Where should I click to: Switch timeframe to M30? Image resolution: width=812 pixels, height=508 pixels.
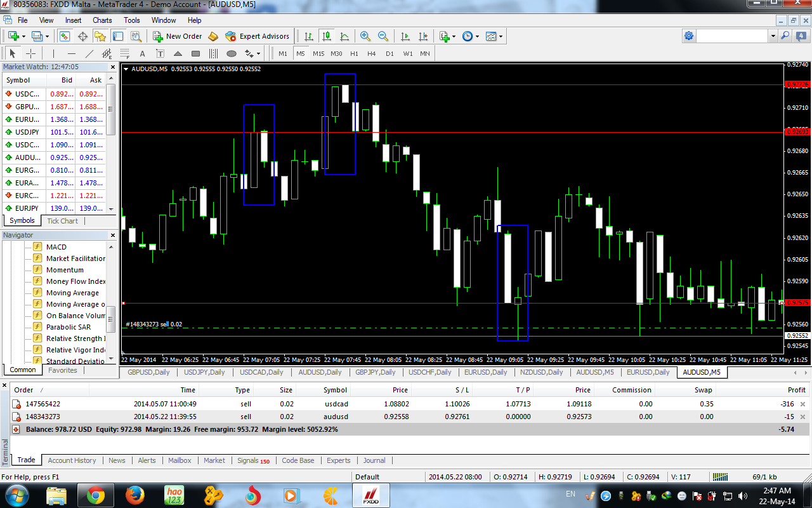[336, 53]
